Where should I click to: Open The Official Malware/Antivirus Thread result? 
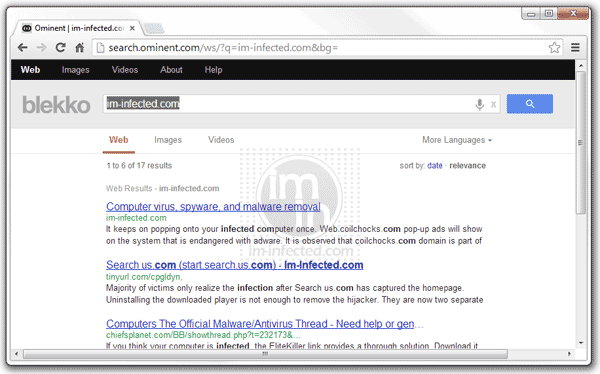[260, 324]
